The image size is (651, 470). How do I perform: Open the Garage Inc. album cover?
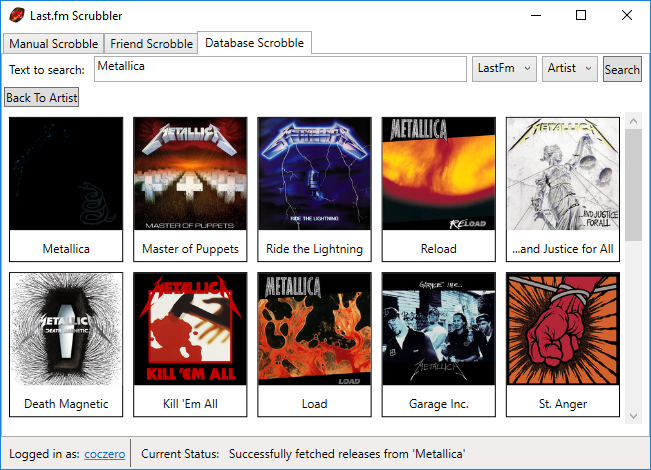pyautogui.click(x=439, y=329)
